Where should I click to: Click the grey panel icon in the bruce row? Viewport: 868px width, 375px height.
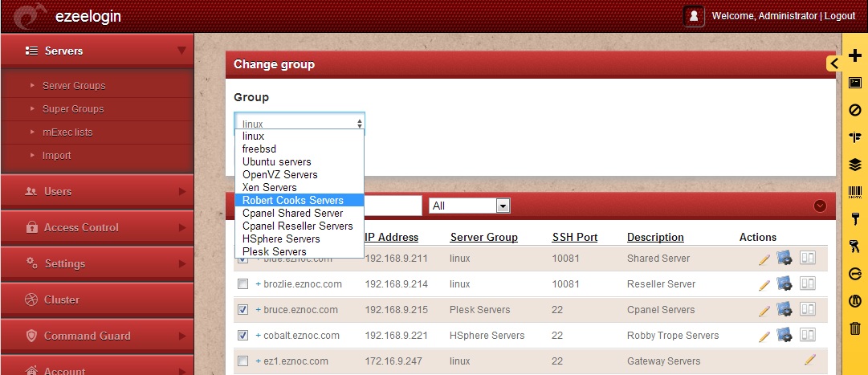point(808,308)
